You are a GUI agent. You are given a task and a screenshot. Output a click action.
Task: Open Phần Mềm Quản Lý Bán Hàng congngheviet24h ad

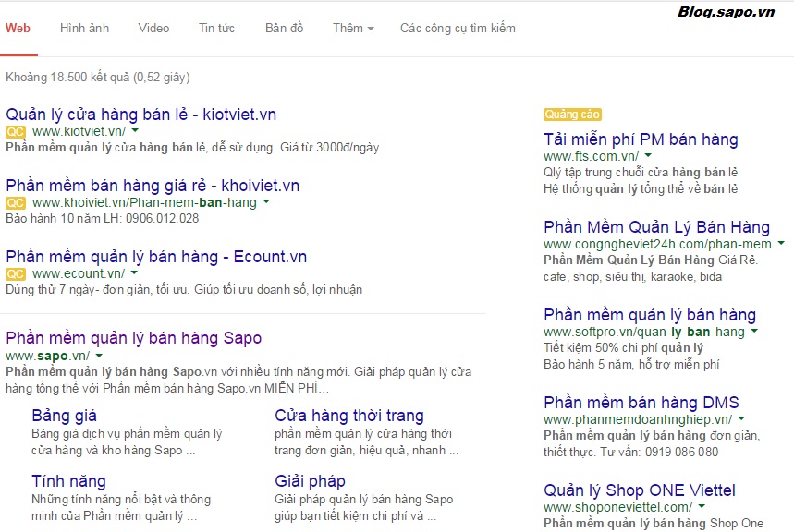coord(657,227)
